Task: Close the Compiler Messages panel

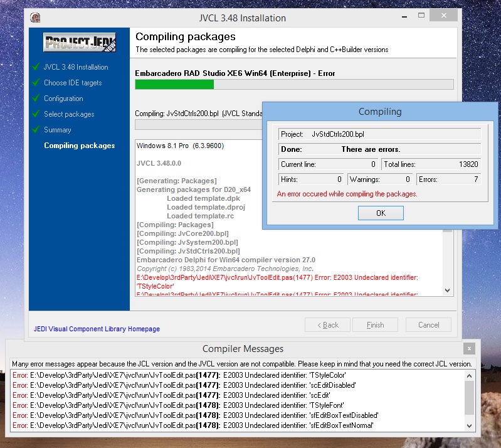Action: pyautogui.click(x=468, y=349)
